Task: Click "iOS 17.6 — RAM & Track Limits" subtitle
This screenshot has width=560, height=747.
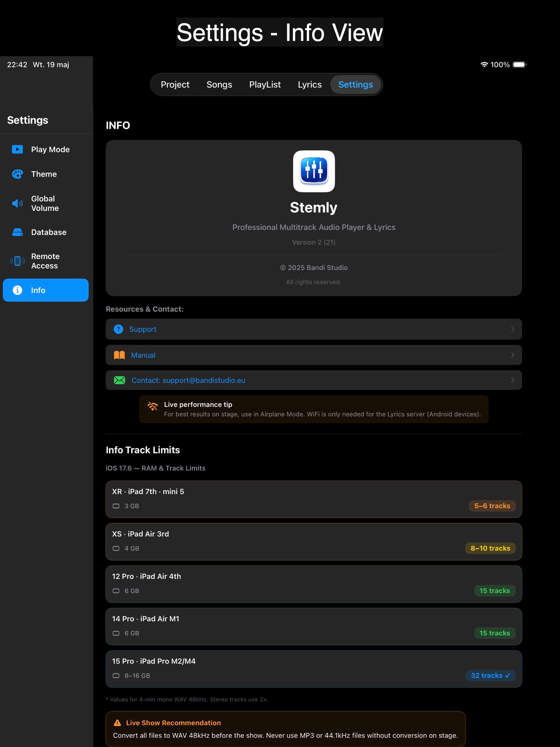Action: point(156,468)
